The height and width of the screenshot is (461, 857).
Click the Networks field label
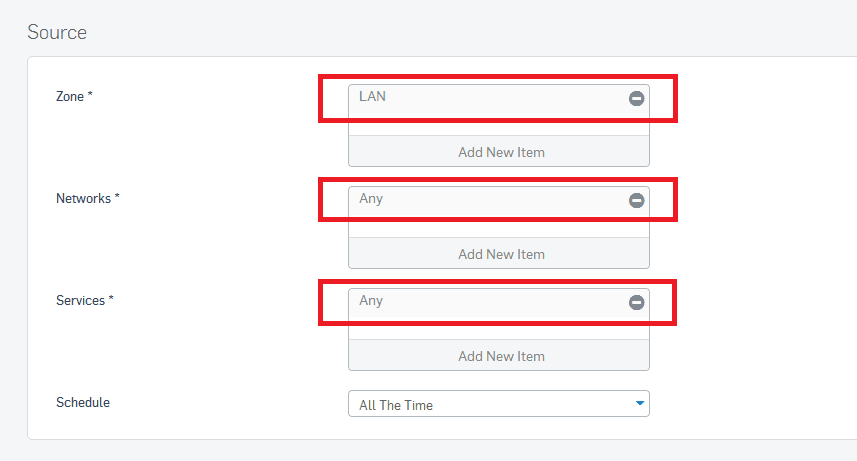click(83, 199)
